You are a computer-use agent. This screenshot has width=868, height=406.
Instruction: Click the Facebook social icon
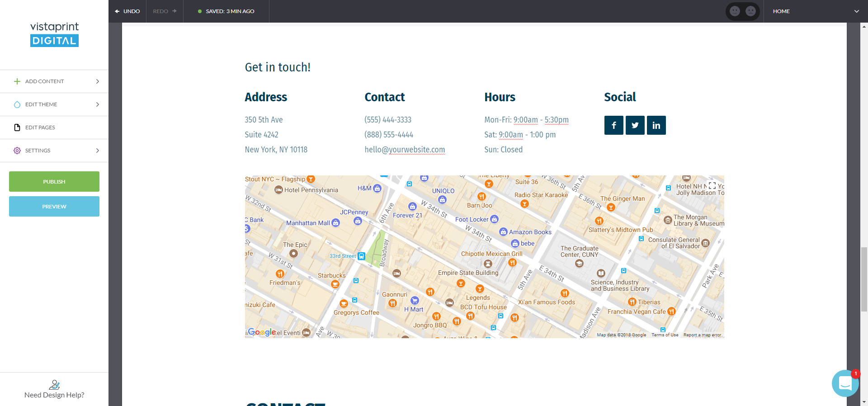[614, 125]
